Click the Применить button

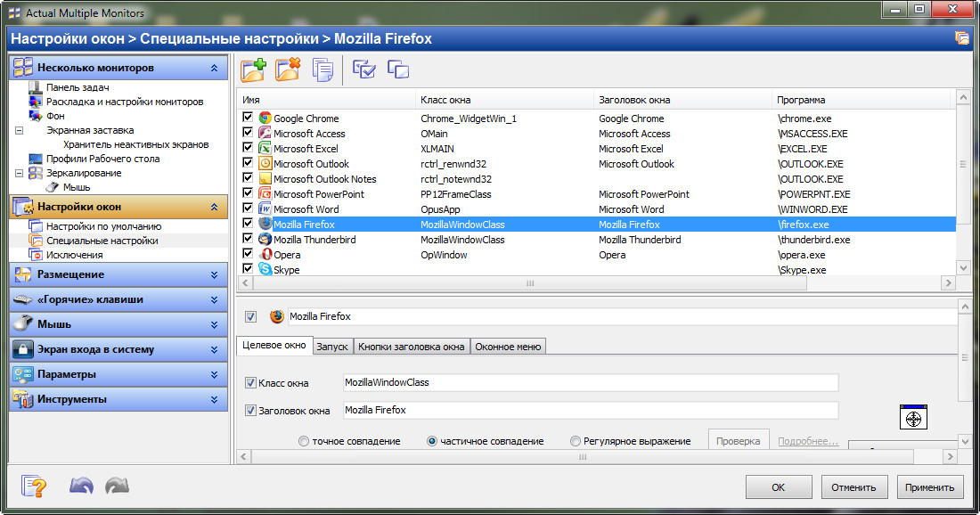pyautogui.click(x=929, y=486)
